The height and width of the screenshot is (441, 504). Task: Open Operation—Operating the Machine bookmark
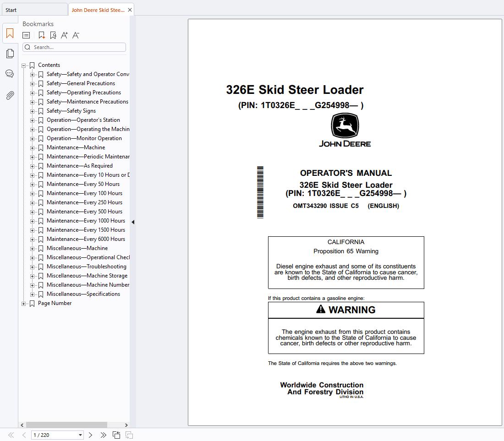tap(88, 129)
